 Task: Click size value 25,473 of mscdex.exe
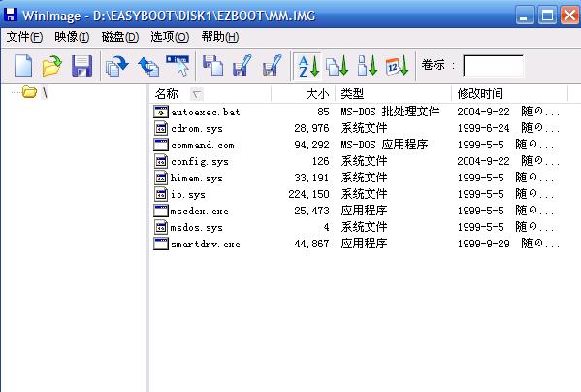point(311,211)
